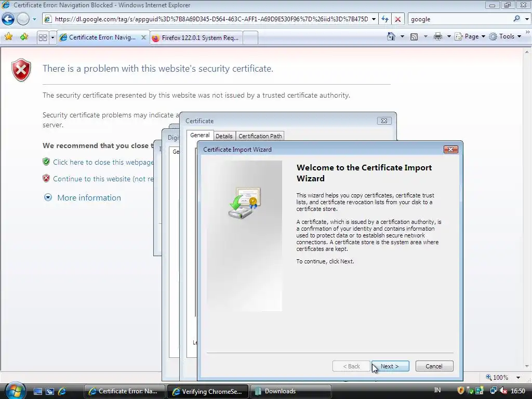532x399 pixels.
Task: Click the Home page icon
Action: pos(391,36)
